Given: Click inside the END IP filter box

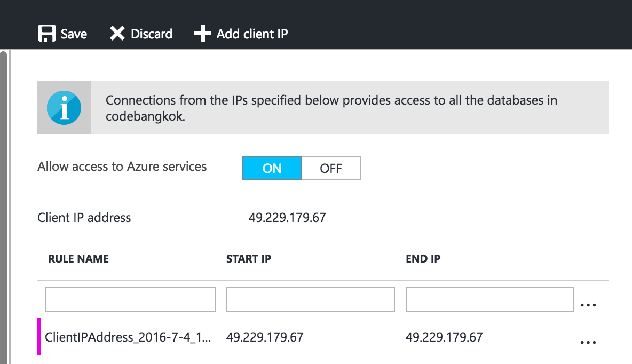Looking at the screenshot, I should click(489, 299).
